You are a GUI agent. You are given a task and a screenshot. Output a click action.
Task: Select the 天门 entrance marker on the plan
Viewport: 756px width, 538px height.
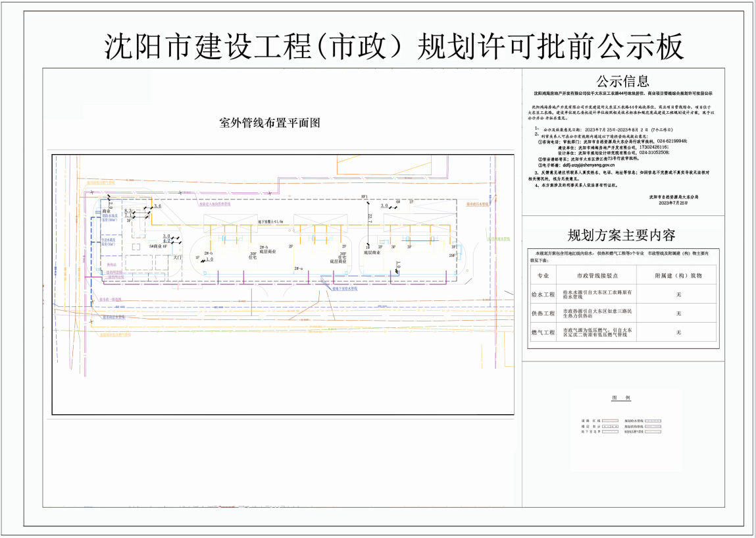coord(178,258)
